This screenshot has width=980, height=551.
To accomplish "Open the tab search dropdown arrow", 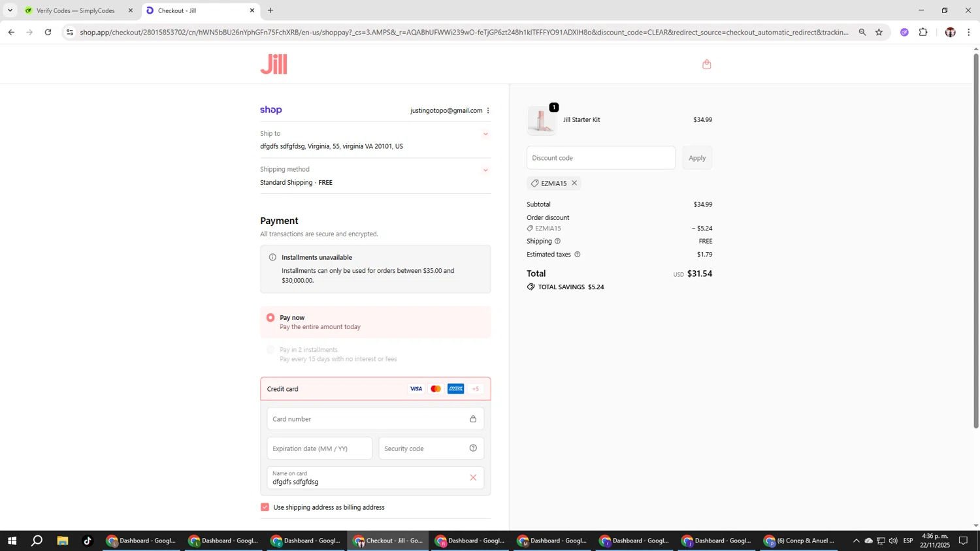I will click(x=10, y=10).
